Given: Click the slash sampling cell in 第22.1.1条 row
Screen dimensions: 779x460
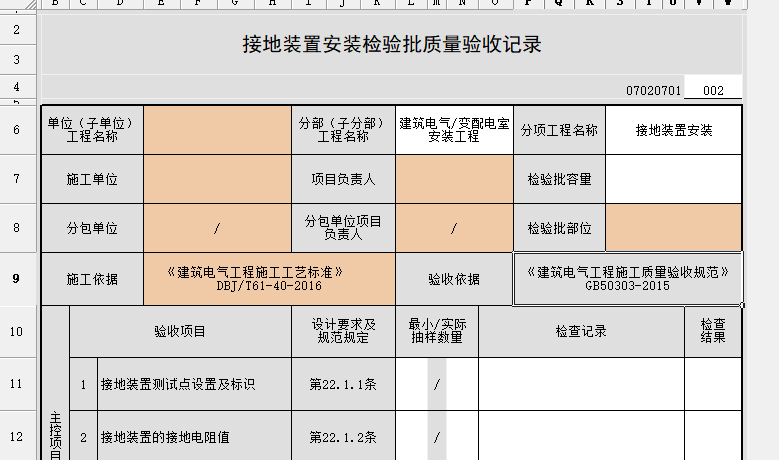Looking at the screenshot, I should [x=437, y=384].
